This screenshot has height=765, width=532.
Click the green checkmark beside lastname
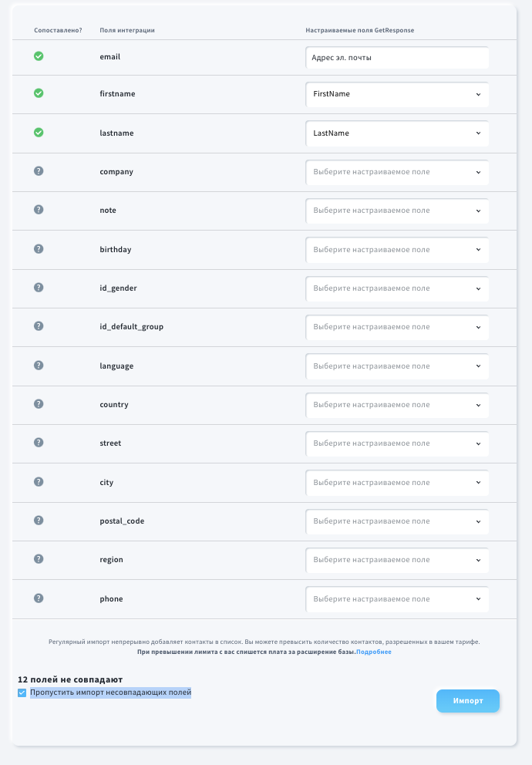tap(39, 132)
